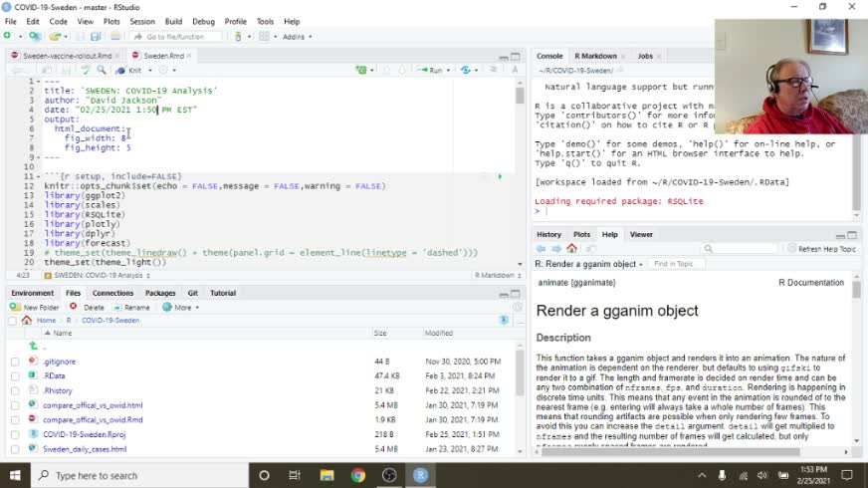Open the Session menu
The height and width of the screenshot is (488, 868).
(142, 22)
